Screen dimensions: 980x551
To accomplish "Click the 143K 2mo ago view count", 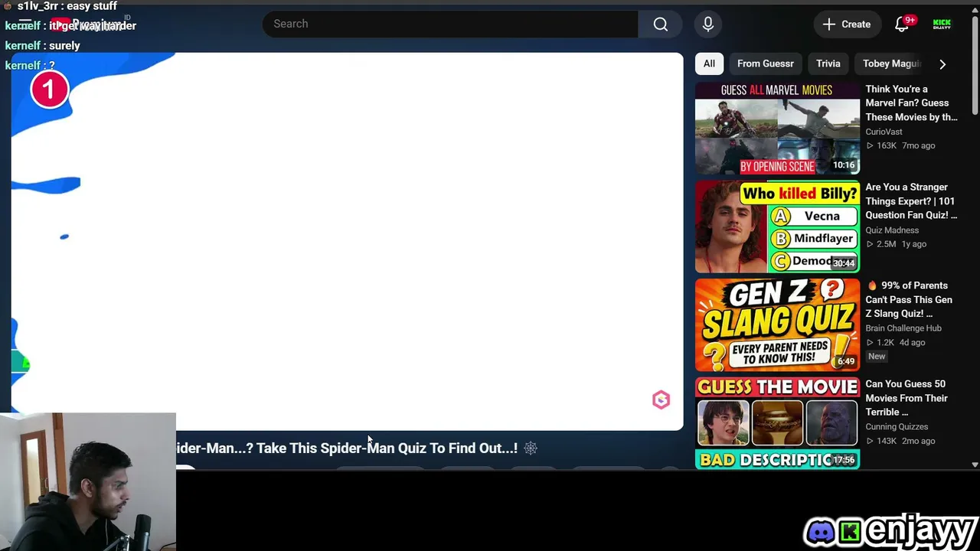I will (x=900, y=441).
